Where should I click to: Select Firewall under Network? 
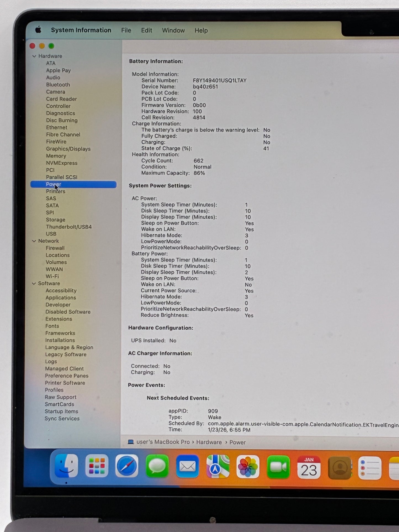pos(55,248)
